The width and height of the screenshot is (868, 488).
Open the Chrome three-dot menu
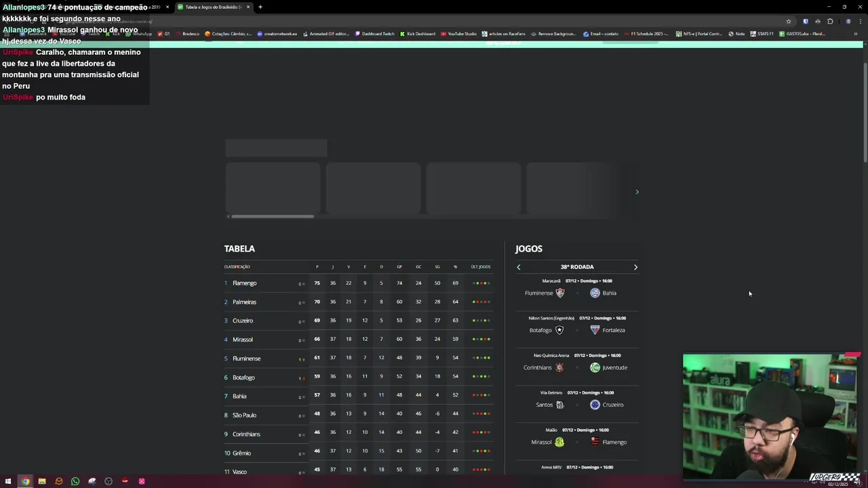[x=861, y=21]
